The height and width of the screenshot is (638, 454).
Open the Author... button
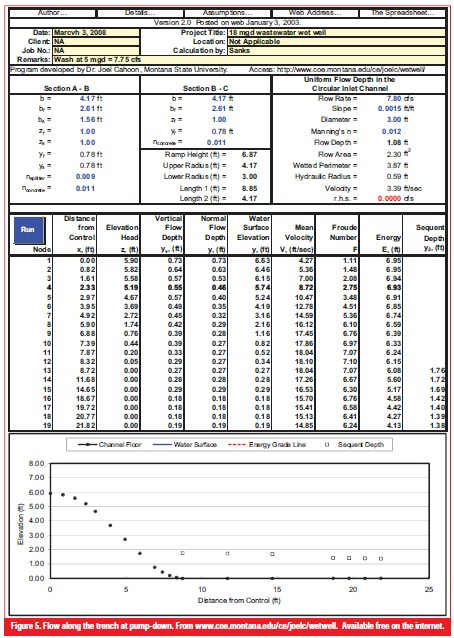(x=53, y=13)
